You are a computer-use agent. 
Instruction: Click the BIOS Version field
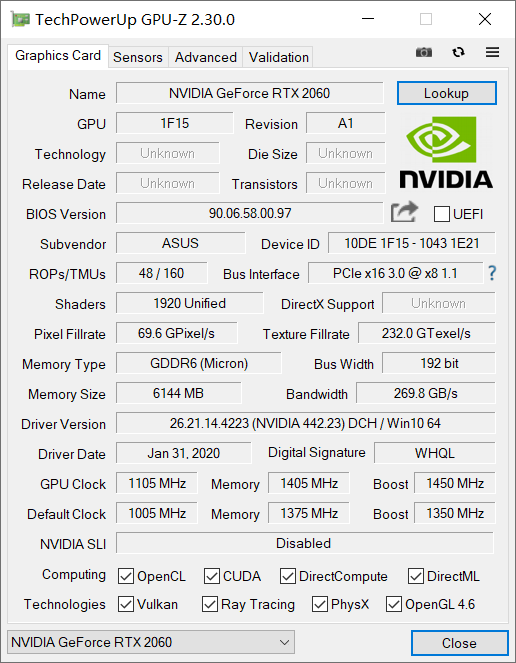click(250, 213)
